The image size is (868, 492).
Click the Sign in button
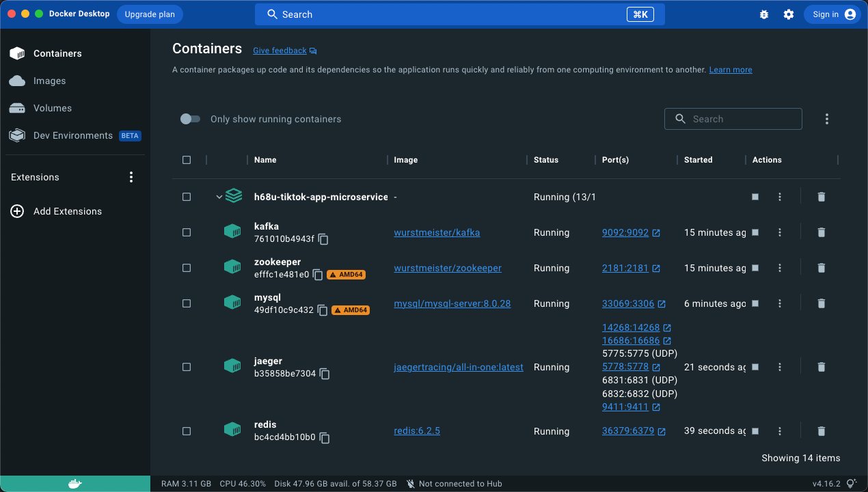[x=831, y=14]
